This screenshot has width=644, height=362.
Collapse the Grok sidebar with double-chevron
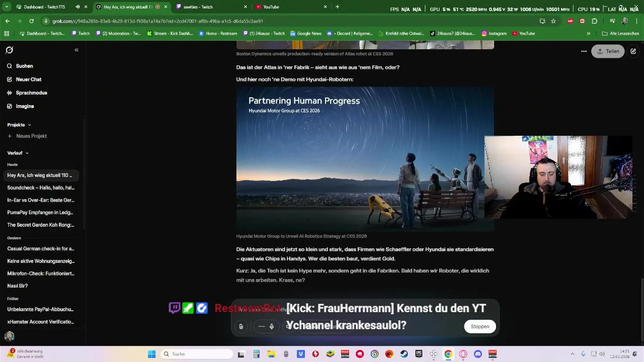click(x=76, y=50)
